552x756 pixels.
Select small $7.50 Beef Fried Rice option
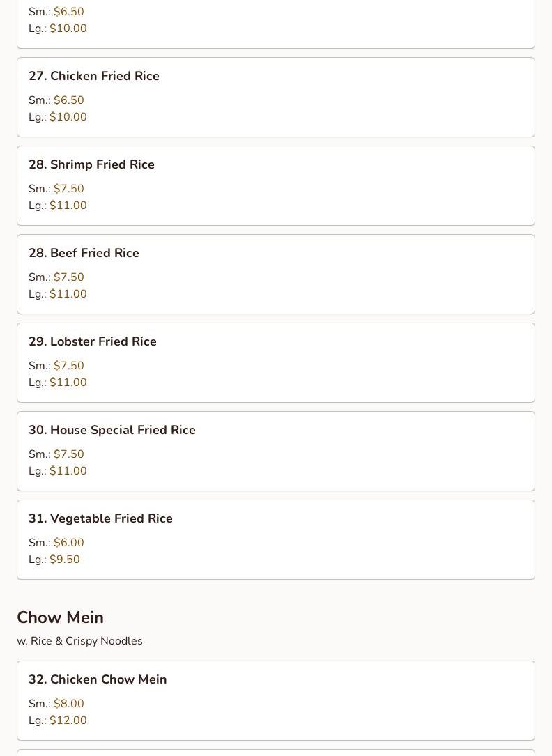pyautogui.click(x=68, y=277)
